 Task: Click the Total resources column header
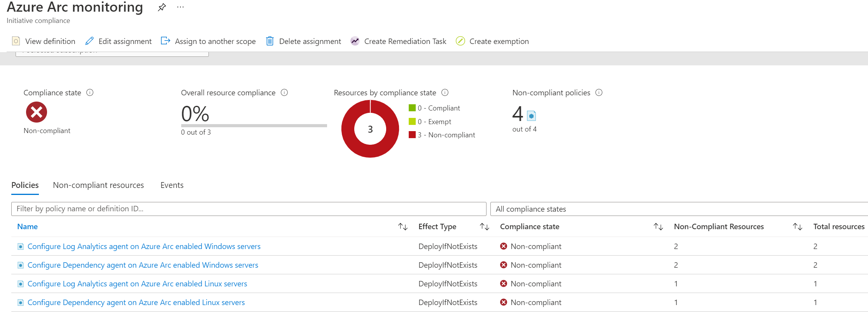pyautogui.click(x=839, y=226)
